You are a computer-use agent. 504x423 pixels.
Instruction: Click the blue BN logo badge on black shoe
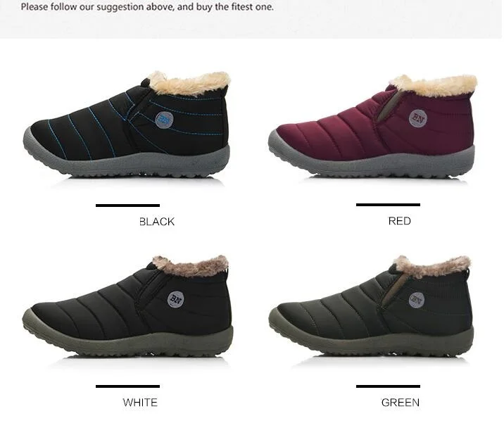click(x=164, y=120)
